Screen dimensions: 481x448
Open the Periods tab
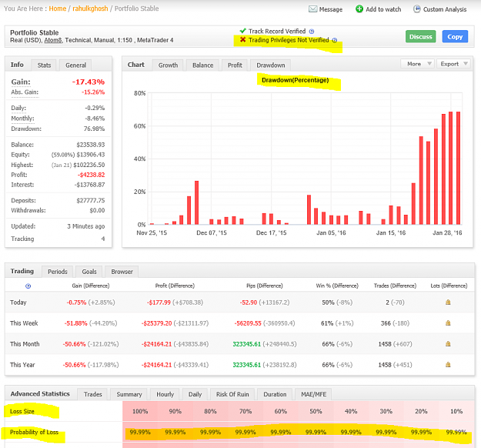coord(58,272)
